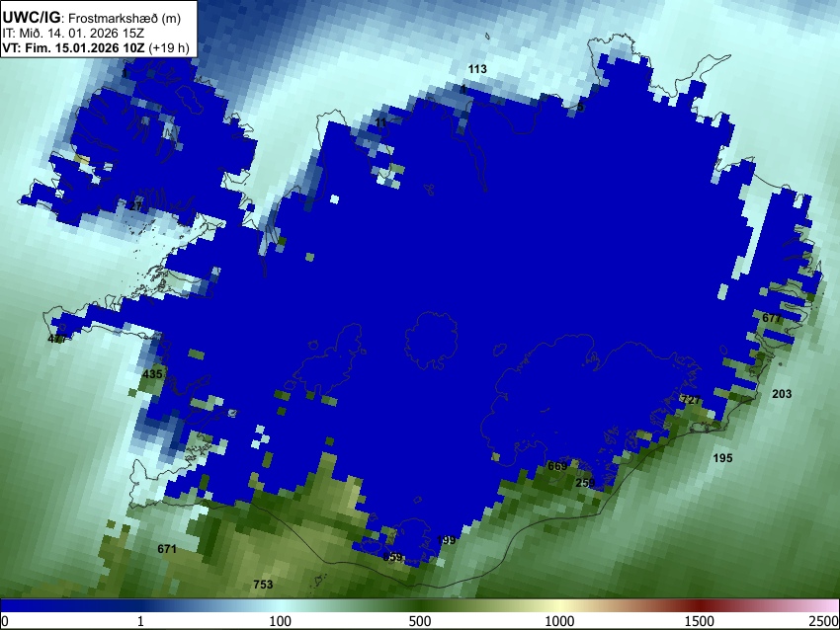Select the 2500 label on the color scale
Image resolution: width=840 pixels, height=630 pixels.
(825, 621)
